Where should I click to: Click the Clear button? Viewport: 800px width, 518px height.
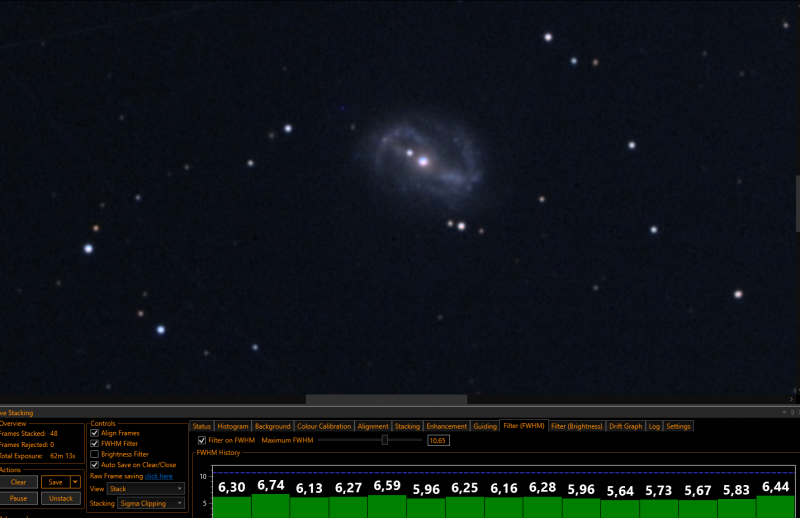[18, 482]
